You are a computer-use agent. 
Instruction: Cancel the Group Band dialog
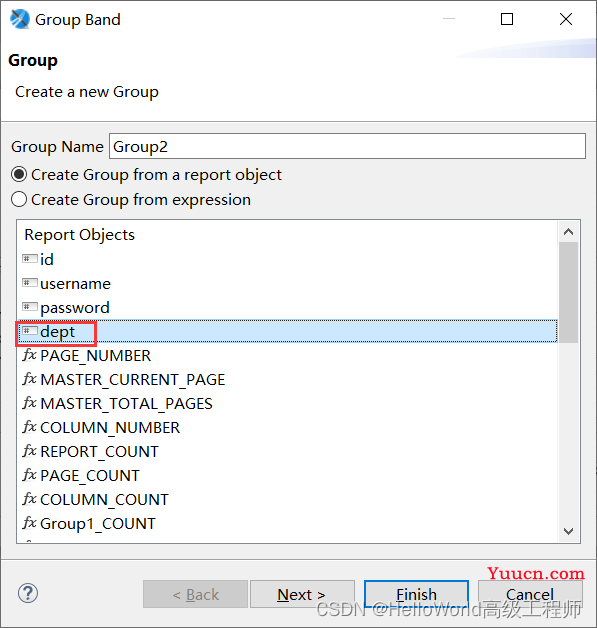530,594
